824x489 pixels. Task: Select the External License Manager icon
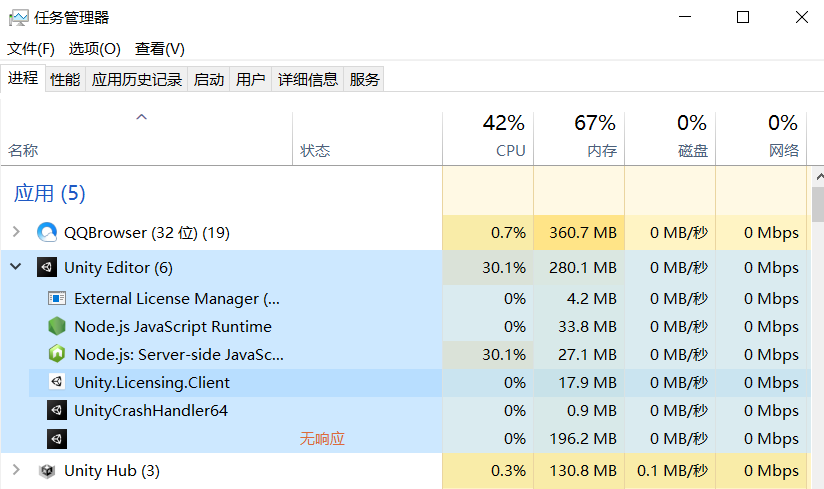click(x=57, y=298)
